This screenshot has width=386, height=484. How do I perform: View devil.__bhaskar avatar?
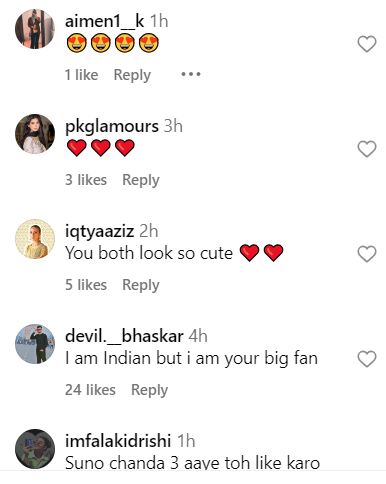[35, 344]
